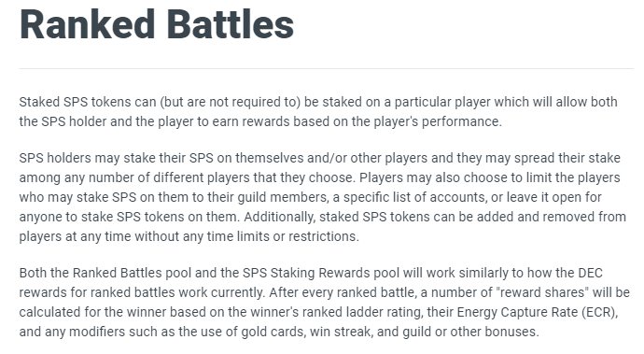Click the word "DEC" in the last paragraph
This screenshot has width=644, height=354.
[590, 273]
